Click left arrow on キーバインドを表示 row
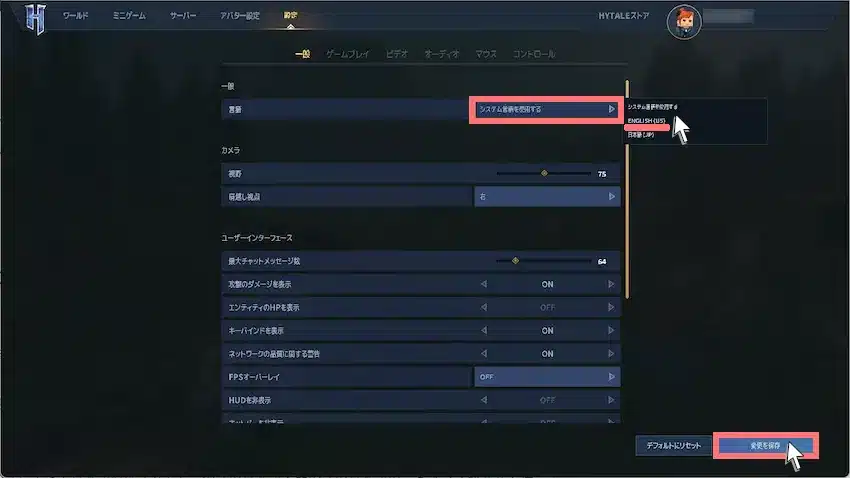The height and width of the screenshot is (478, 850). click(484, 330)
